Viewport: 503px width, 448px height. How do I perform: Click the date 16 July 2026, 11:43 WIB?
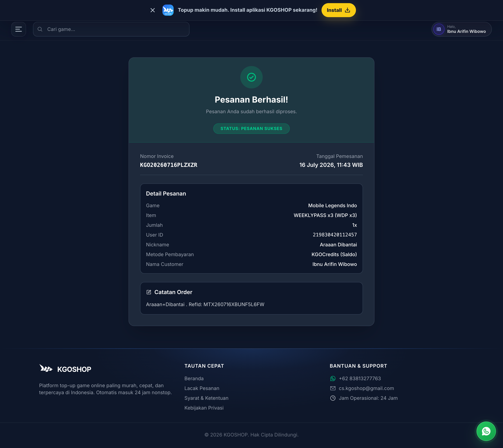(x=331, y=165)
